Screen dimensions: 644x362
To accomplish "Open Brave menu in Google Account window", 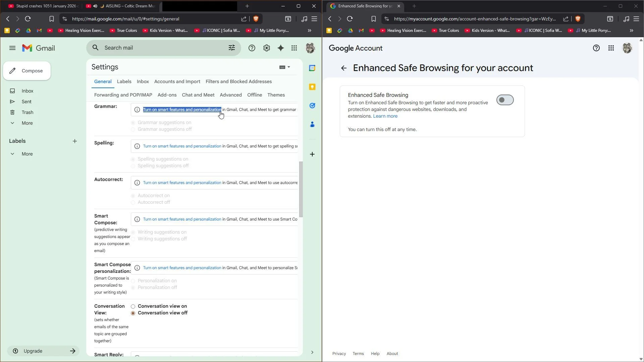I will click(x=636, y=19).
